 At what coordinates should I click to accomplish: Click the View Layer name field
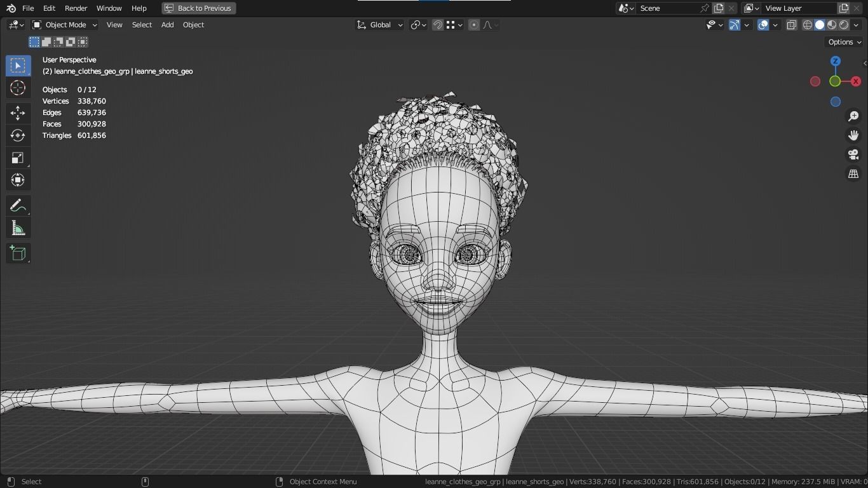pyautogui.click(x=799, y=8)
